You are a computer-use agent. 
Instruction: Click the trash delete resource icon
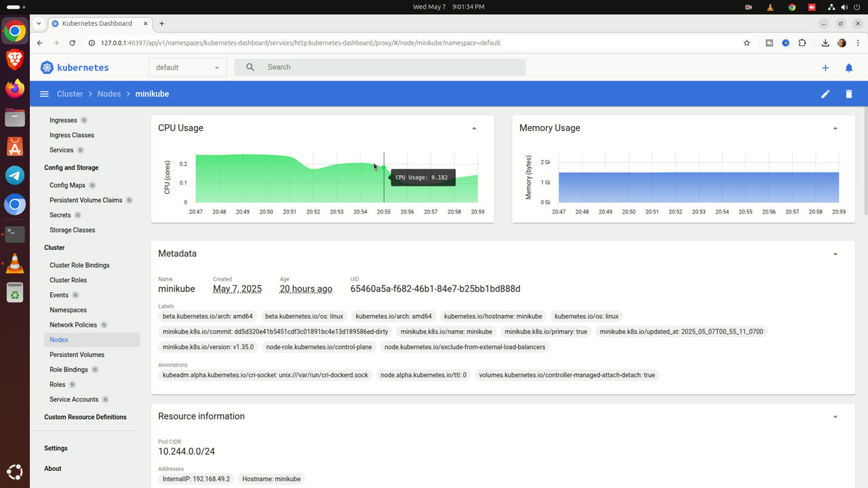pos(849,94)
